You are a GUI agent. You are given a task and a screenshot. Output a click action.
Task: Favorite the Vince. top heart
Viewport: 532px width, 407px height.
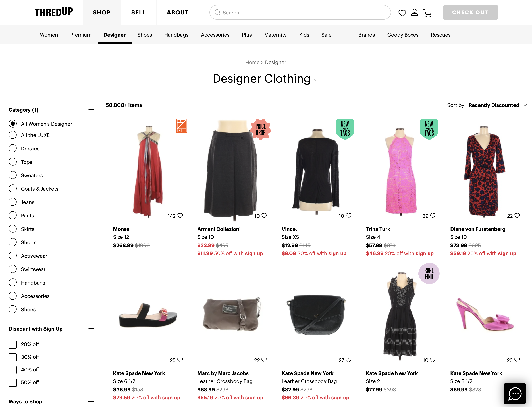[x=349, y=216]
